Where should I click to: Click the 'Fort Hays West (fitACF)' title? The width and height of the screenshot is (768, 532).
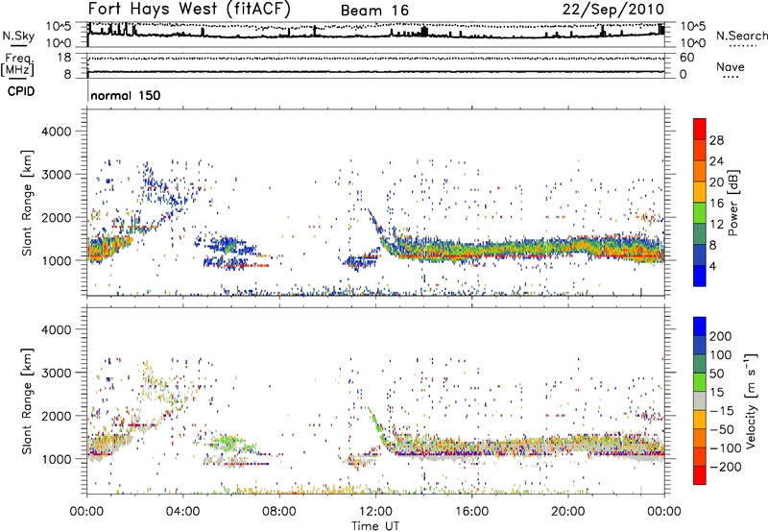coord(189,9)
